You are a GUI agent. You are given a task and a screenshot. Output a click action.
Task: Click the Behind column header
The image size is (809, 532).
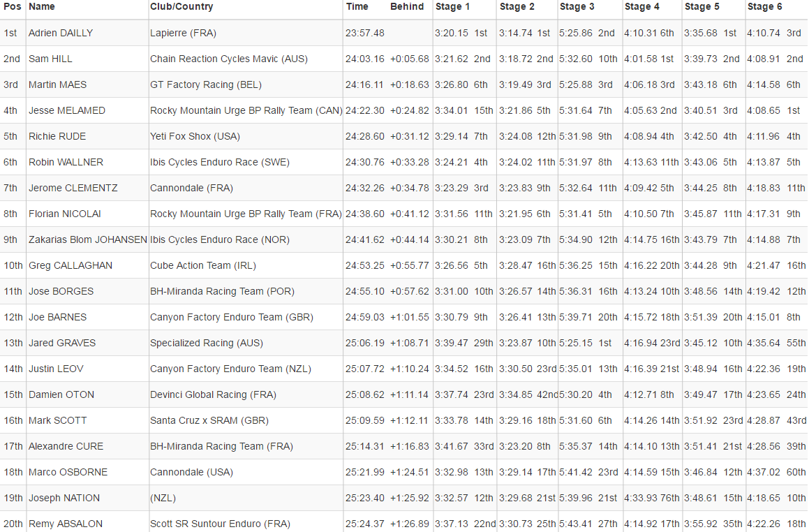[407, 7]
